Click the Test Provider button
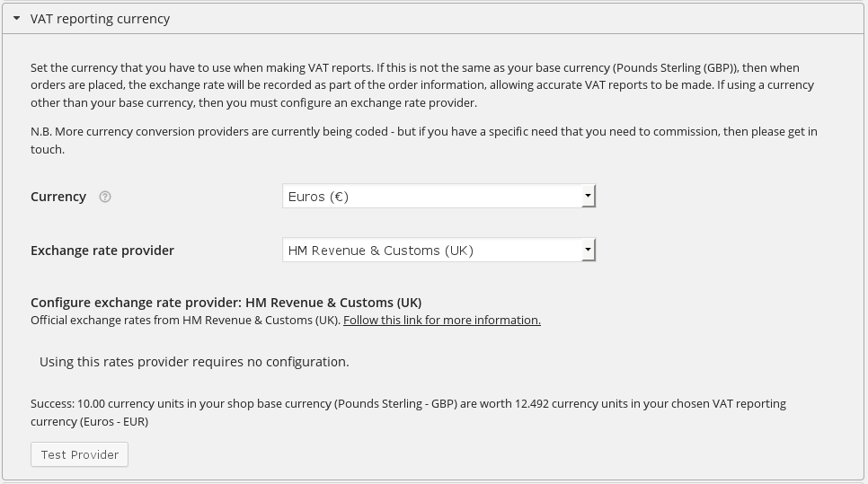This screenshot has height=484, width=868. pos(79,454)
